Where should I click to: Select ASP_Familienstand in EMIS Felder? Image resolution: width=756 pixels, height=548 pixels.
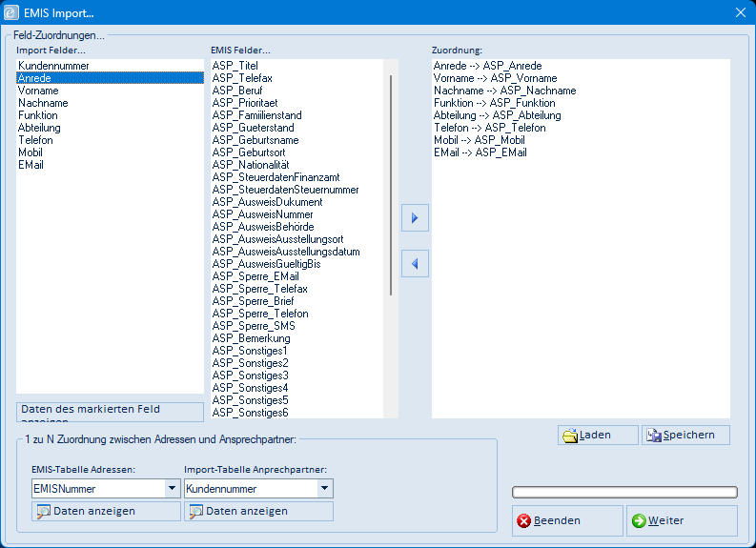[297, 115]
